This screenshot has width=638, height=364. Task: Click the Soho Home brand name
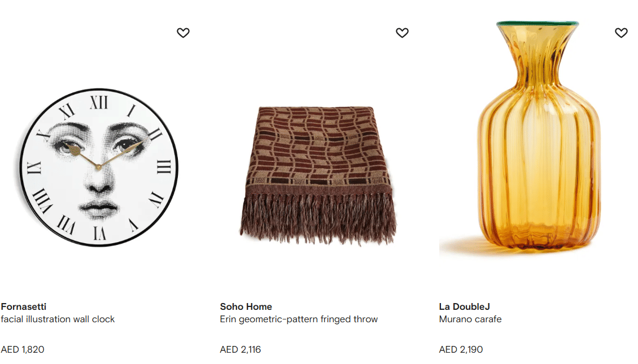[x=246, y=306]
